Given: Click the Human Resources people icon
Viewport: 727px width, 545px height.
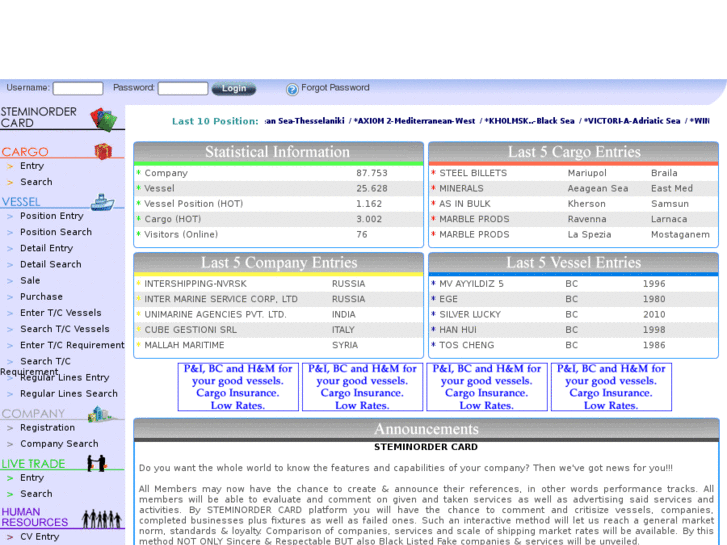Looking at the screenshot, I should [x=102, y=519].
